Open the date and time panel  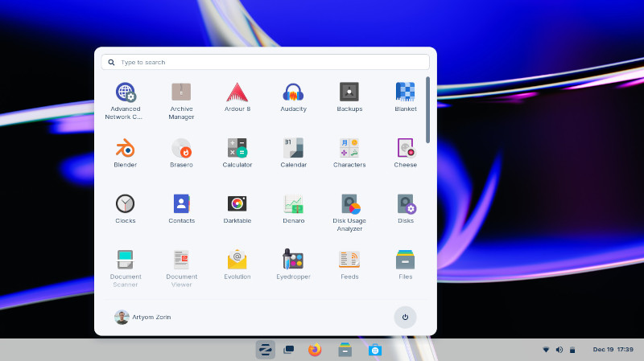pos(613,350)
